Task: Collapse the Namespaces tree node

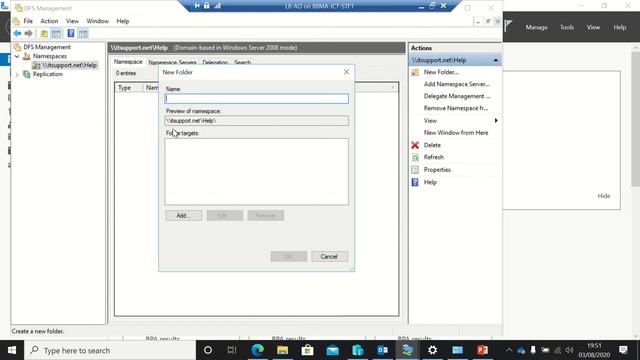Action: pos(17,56)
